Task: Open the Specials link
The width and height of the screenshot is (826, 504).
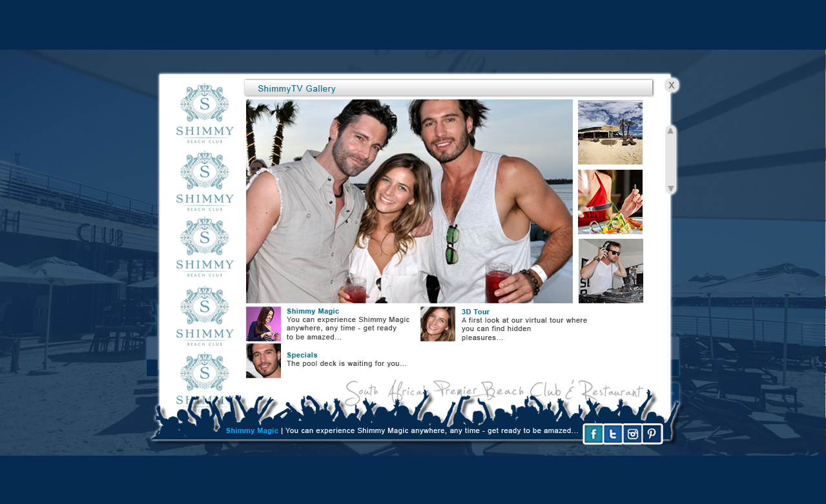Action: point(302,355)
